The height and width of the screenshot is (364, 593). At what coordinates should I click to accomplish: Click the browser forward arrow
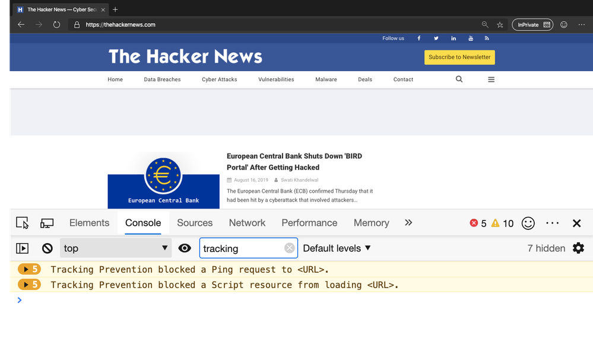(x=39, y=24)
